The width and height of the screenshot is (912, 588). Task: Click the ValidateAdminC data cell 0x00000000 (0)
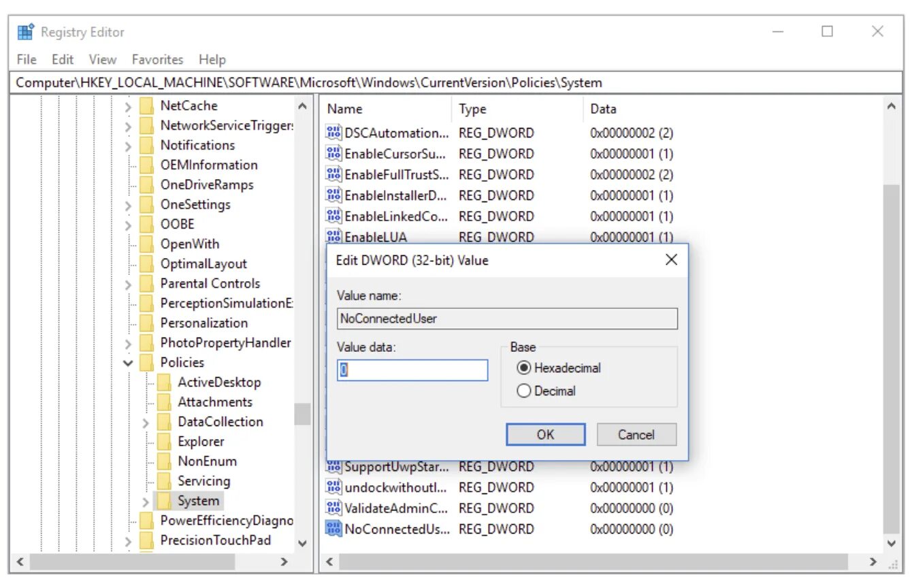point(632,508)
